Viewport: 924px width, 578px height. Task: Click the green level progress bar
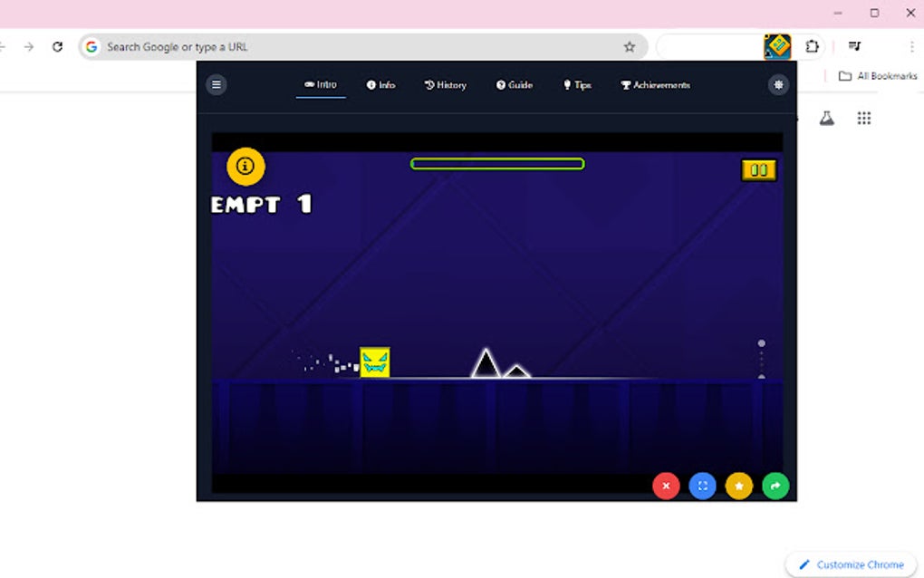coord(497,164)
